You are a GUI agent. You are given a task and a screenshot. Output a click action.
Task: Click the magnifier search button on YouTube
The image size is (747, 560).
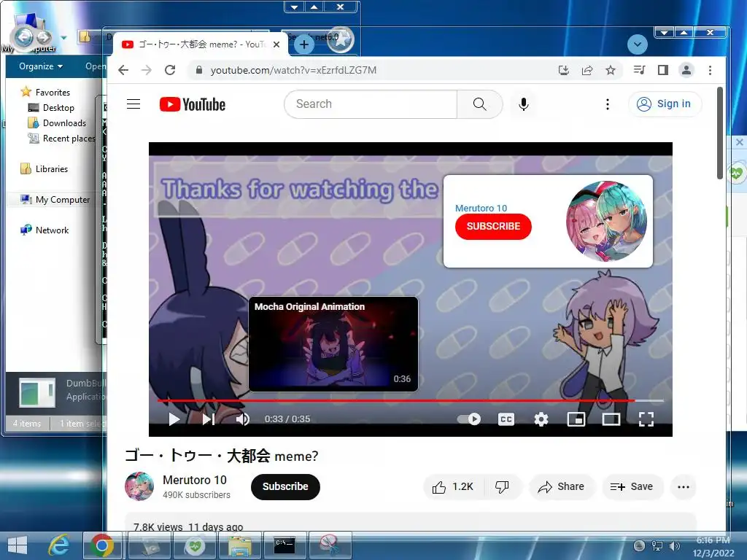tap(480, 104)
